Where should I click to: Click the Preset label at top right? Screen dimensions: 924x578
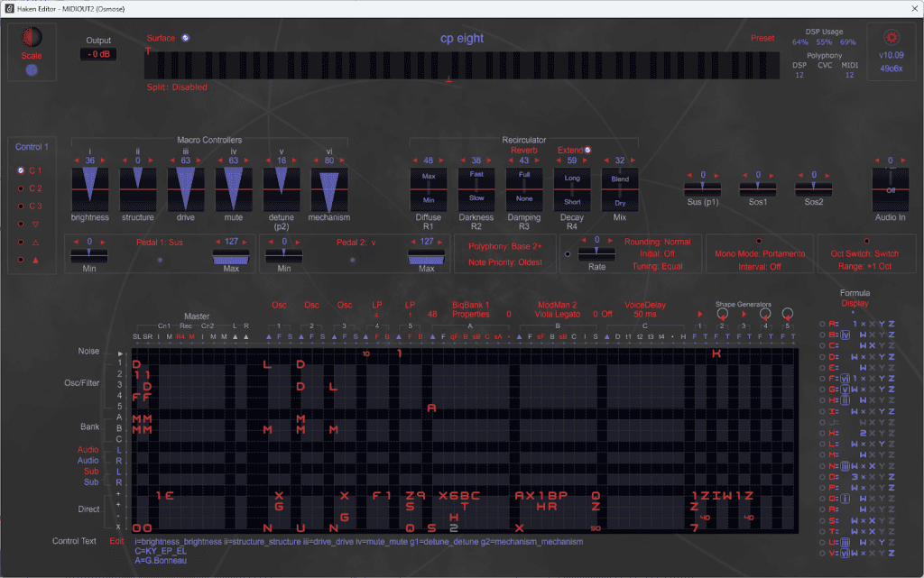click(762, 38)
